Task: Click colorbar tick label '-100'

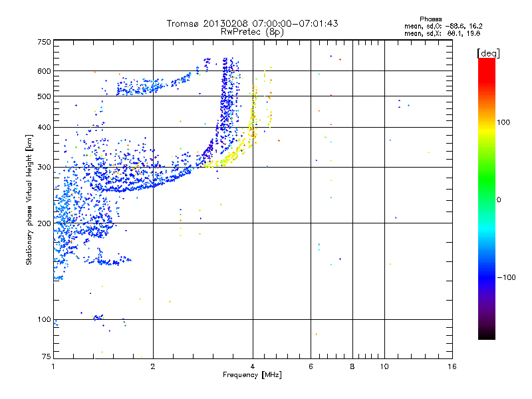Action: (506, 277)
